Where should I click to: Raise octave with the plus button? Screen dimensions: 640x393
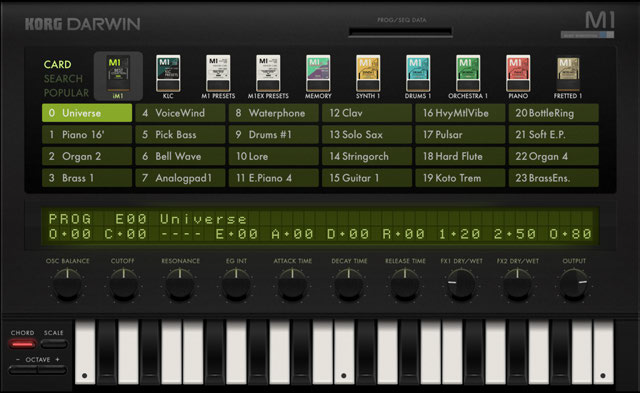(53, 370)
